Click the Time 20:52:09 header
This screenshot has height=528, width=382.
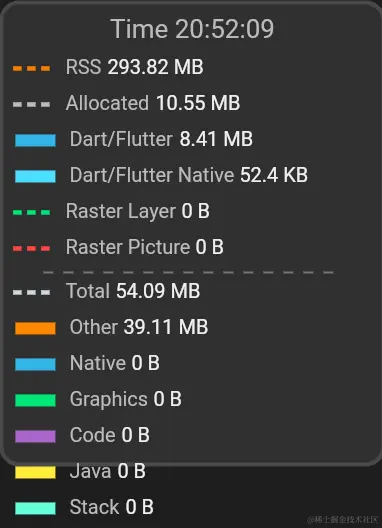(192, 29)
